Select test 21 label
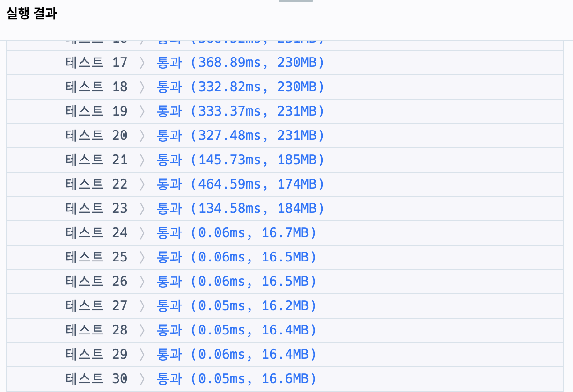 (96, 160)
